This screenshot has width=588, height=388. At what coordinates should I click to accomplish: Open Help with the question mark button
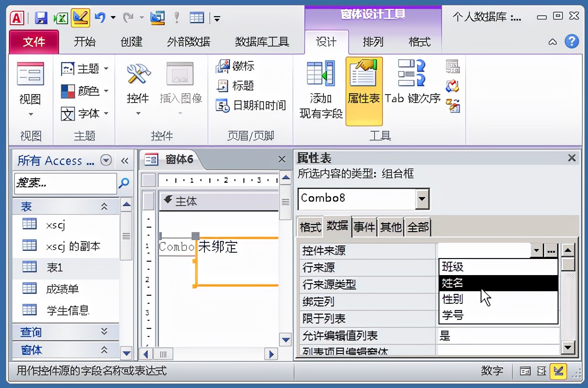pyautogui.click(x=572, y=42)
